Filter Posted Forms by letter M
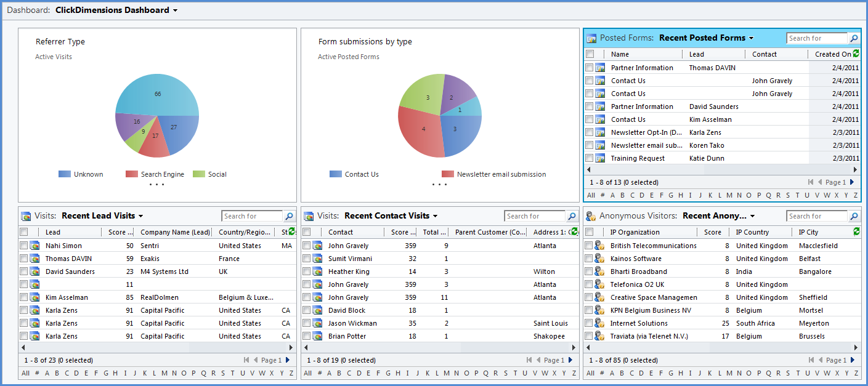 point(729,195)
